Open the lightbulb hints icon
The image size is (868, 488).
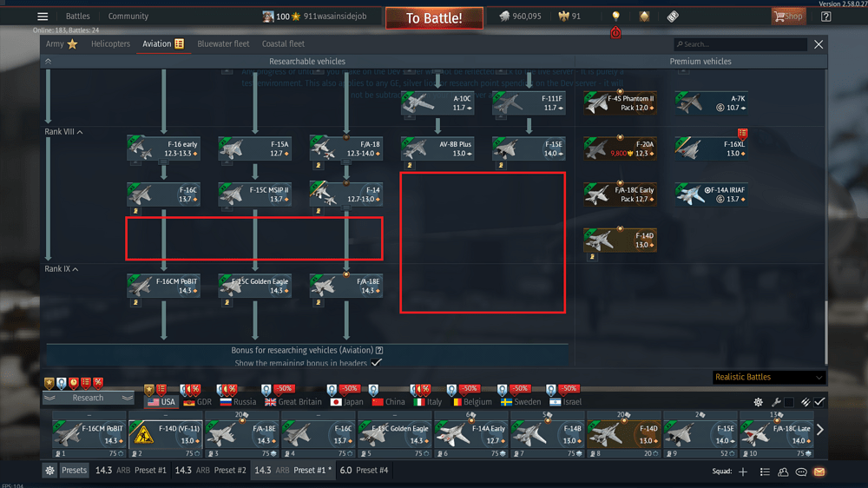[x=615, y=16]
